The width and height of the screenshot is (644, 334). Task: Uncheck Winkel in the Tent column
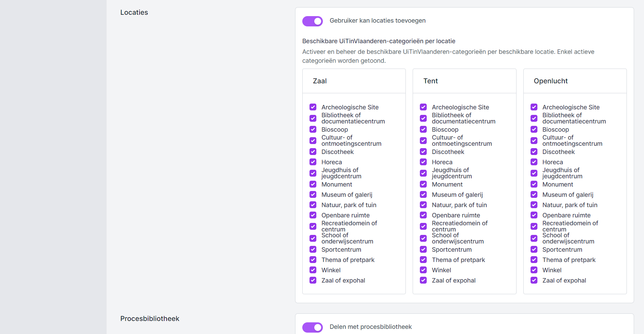pyautogui.click(x=423, y=270)
